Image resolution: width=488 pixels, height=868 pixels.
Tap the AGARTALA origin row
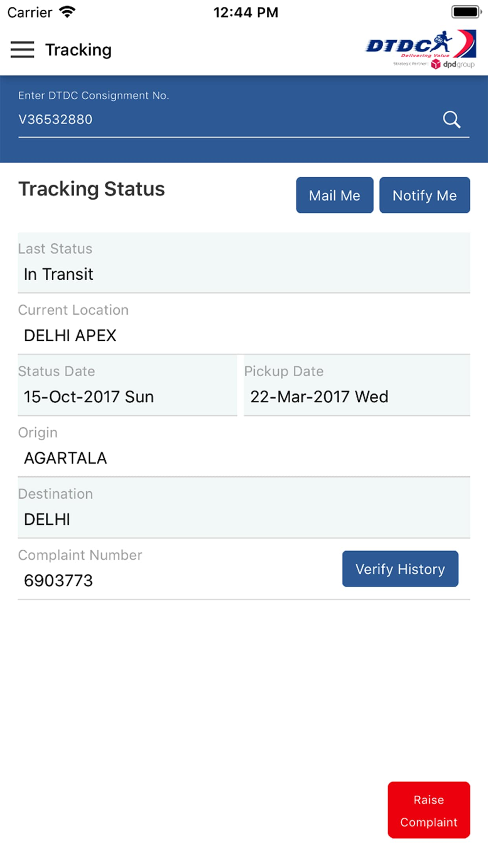244,447
